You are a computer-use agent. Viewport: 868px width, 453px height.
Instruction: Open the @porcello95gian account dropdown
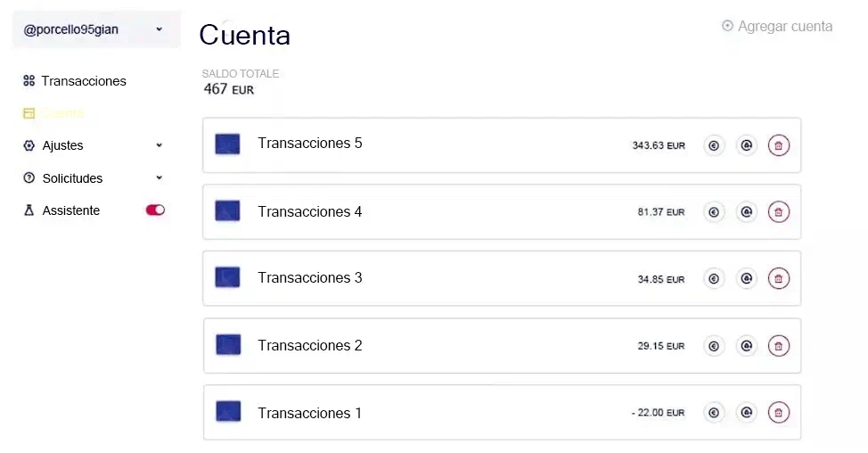click(96, 29)
